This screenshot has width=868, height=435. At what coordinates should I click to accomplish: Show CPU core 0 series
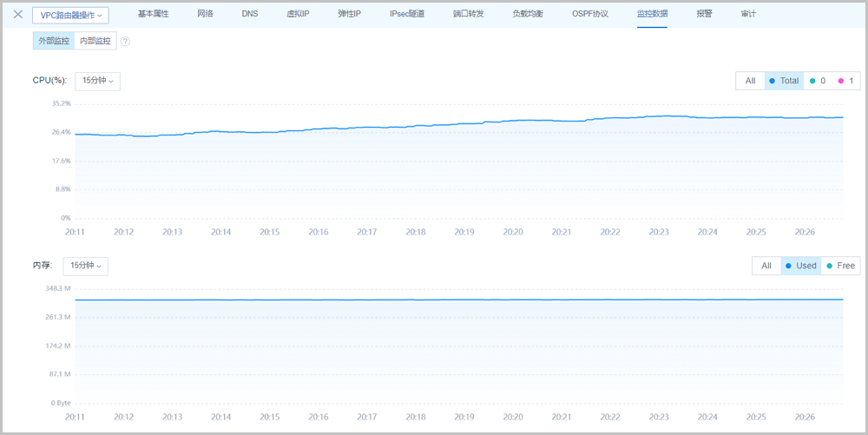817,81
